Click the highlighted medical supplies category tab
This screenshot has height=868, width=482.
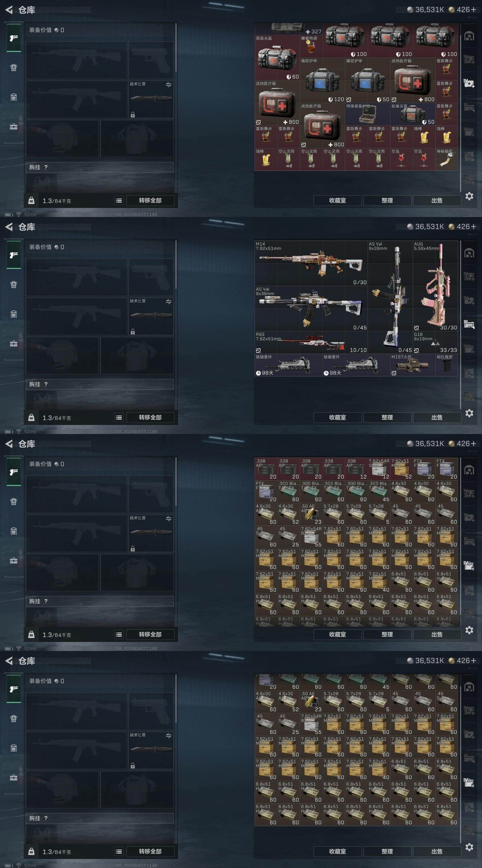pos(469,83)
